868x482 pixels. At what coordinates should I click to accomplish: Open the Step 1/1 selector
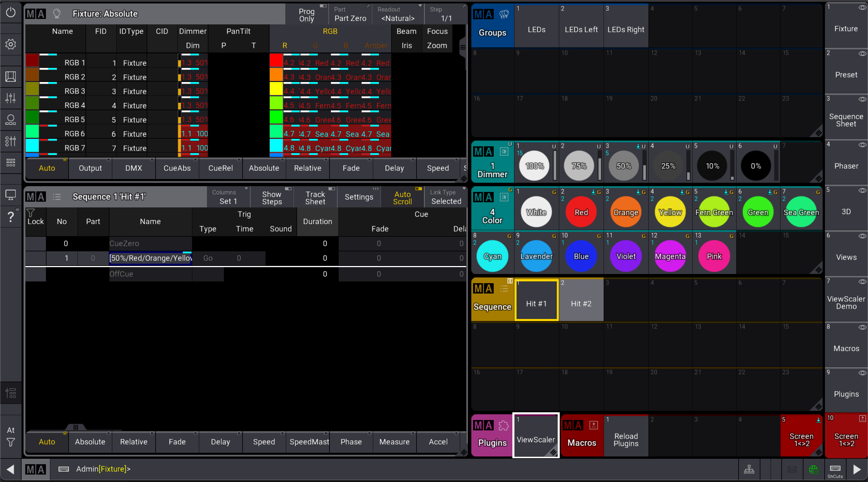point(446,14)
